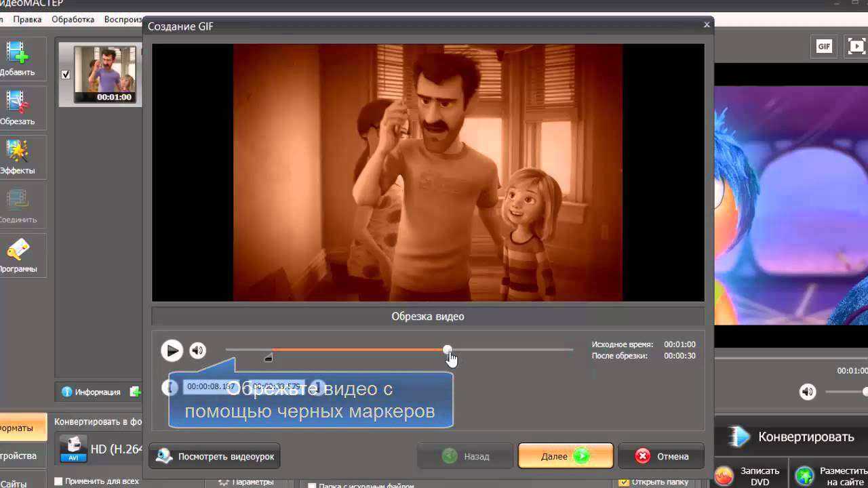The height and width of the screenshot is (488, 868).
Task: Open the Программы sidebar item
Action: pos(18,256)
